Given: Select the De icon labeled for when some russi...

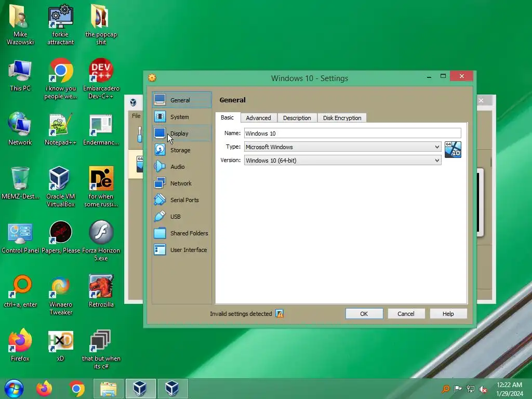Looking at the screenshot, I should coord(101,187).
